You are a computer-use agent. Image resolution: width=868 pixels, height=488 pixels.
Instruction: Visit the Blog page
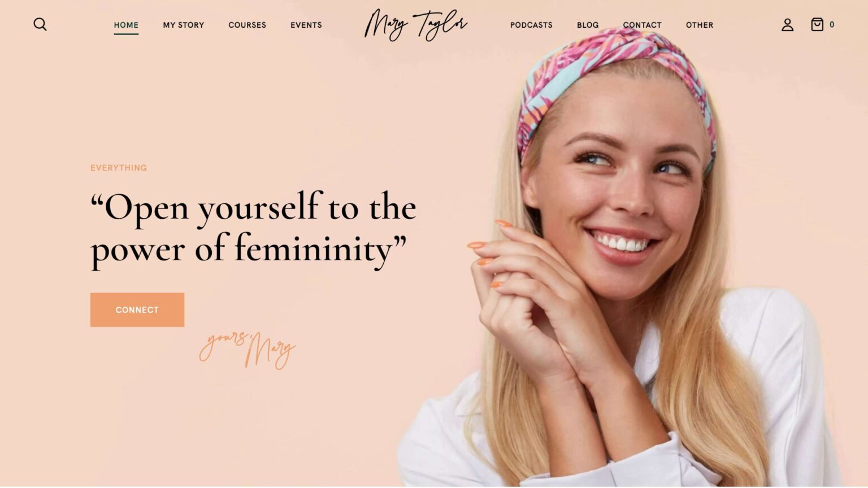click(588, 25)
